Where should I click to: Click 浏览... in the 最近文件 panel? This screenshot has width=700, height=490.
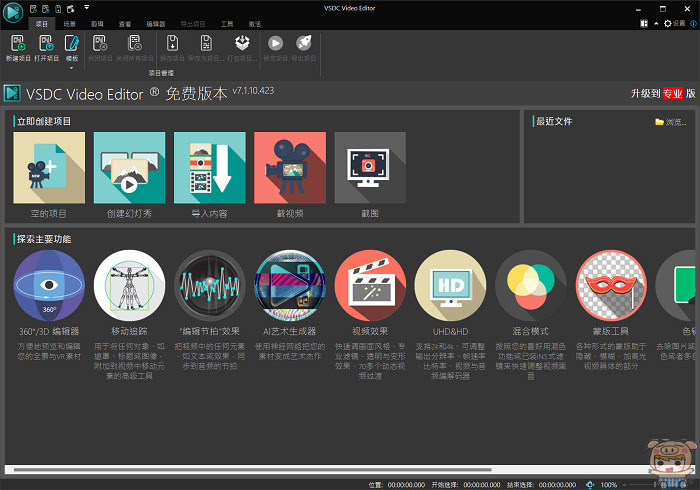(x=671, y=122)
